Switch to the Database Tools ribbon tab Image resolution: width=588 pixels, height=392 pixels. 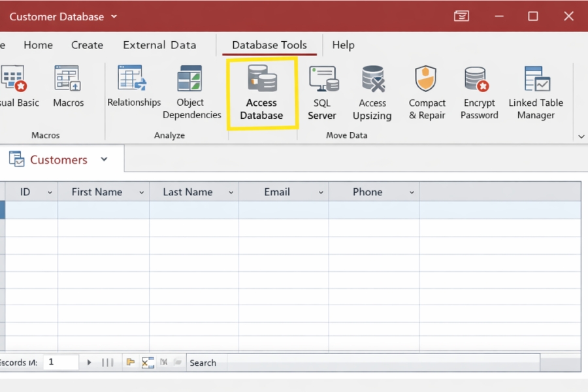pos(269,45)
